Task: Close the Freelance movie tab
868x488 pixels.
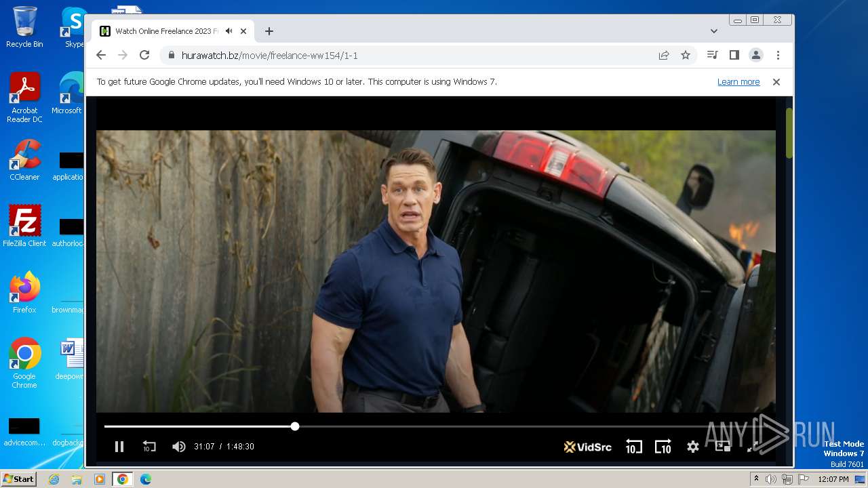Action: (x=243, y=31)
